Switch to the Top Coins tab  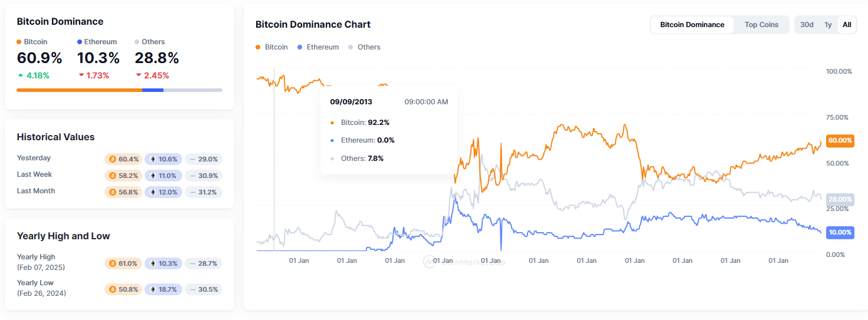tap(761, 25)
